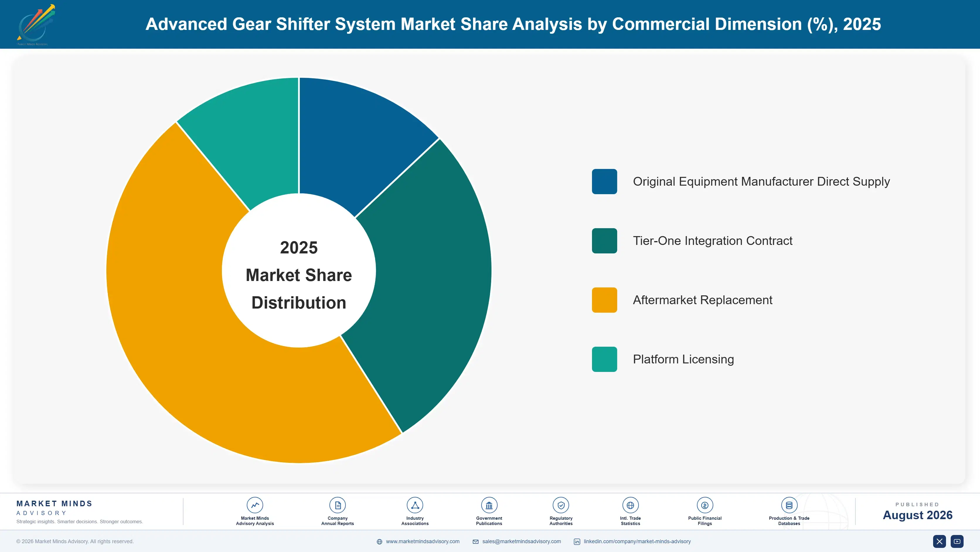Open the YouTube icon in footer
The height and width of the screenshot is (552, 980).
click(x=957, y=541)
